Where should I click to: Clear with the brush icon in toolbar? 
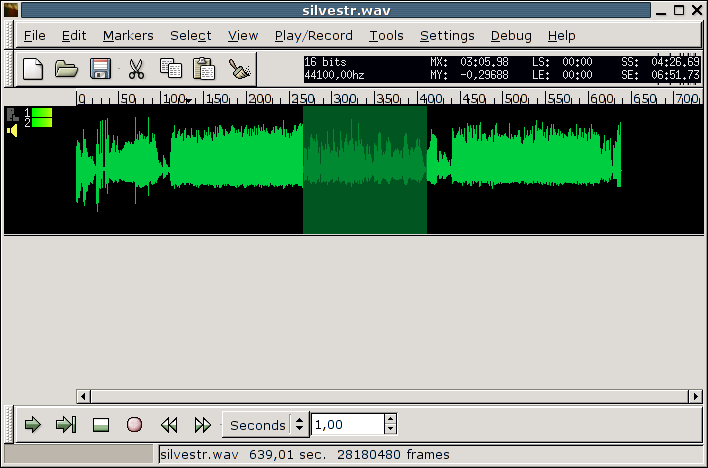coord(239,69)
